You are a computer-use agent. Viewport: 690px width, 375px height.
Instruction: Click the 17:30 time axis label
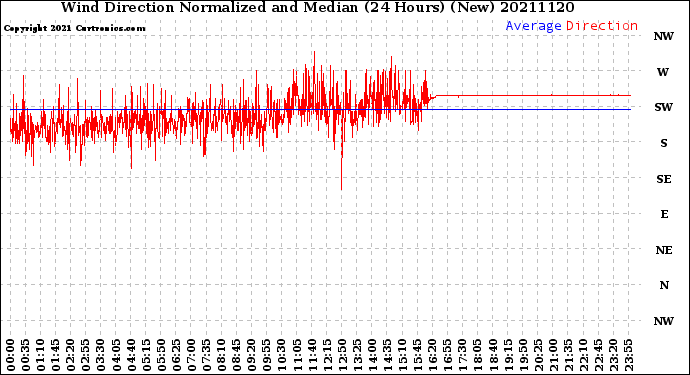click(462, 355)
